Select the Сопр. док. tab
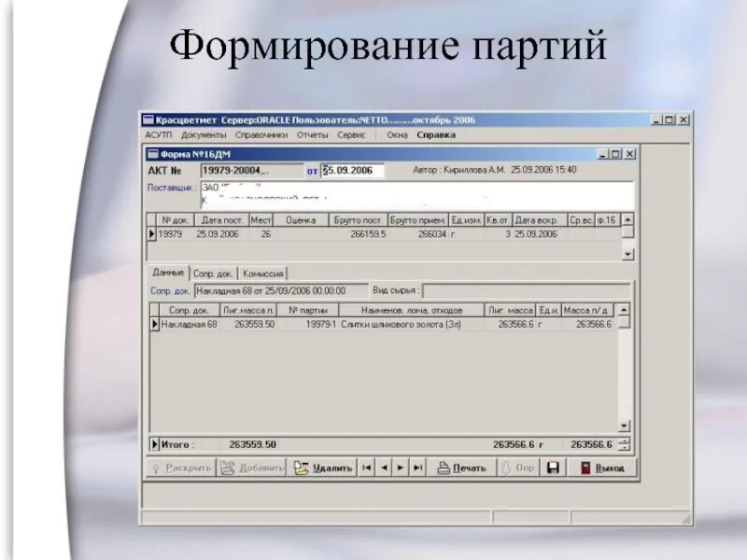 (x=215, y=273)
